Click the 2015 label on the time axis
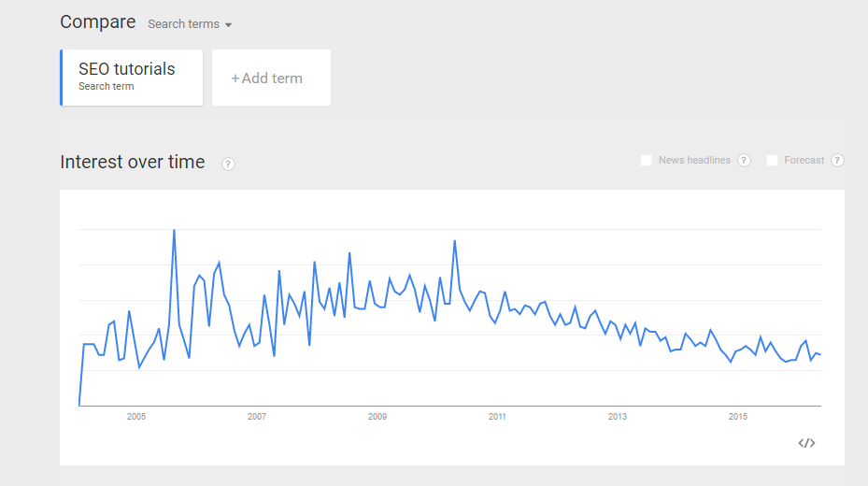Screen dimensions: 868x486 pos(738,416)
